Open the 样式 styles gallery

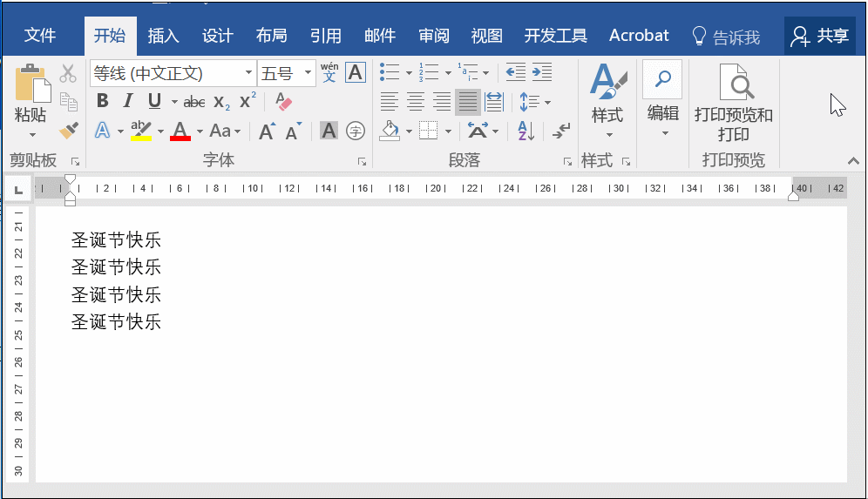(607, 100)
